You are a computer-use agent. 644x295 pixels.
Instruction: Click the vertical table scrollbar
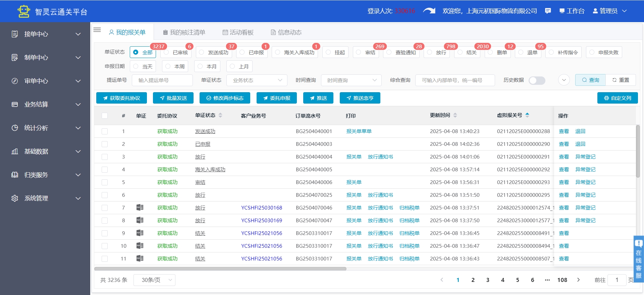click(638, 151)
